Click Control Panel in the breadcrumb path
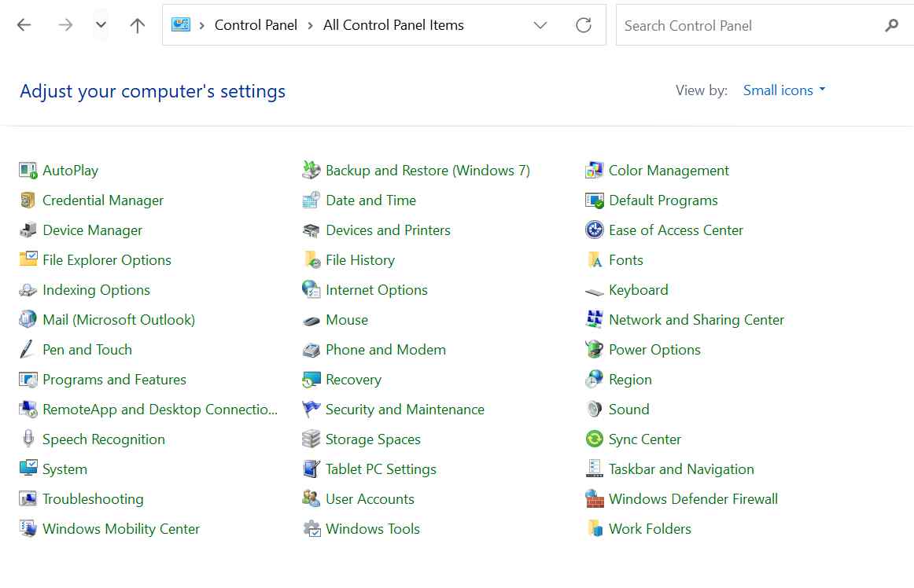Screen dimensions: 914x588 pos(256,25)
